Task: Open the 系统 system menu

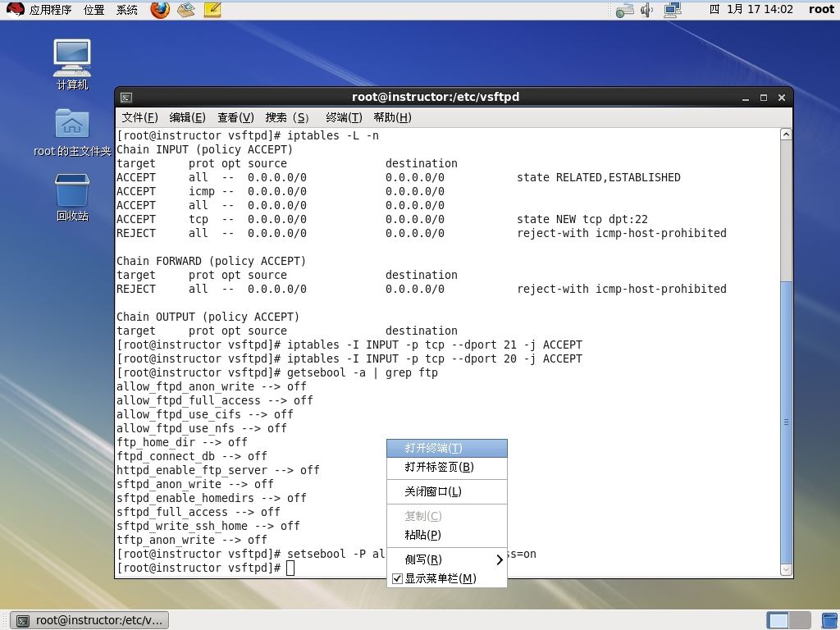Action: click(127, 10)
